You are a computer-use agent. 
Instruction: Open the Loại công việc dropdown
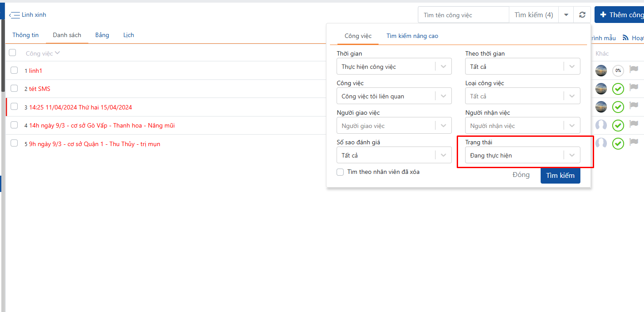click(523, 96)
